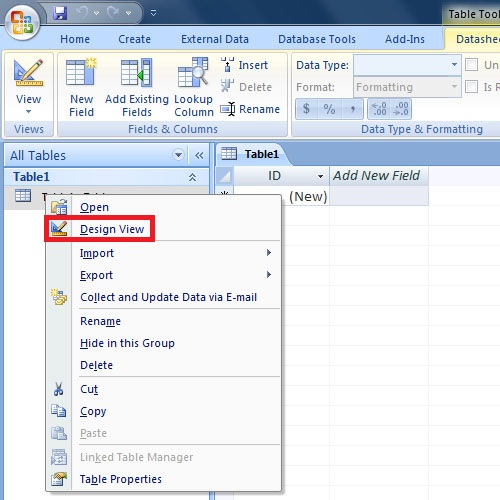
Task: Open the Data Type dropdown
Action: coord(454,65)
